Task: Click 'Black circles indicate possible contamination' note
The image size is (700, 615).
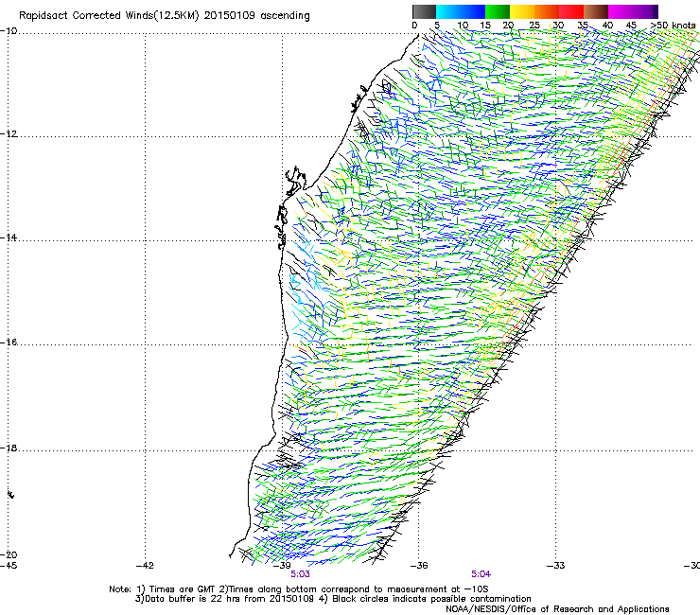Action: [431, 599]
